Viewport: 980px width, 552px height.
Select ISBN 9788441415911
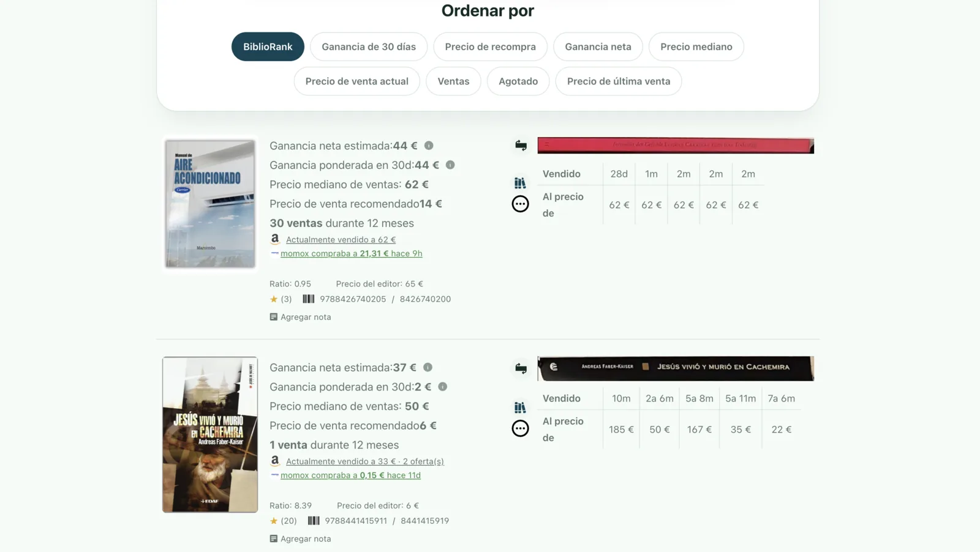(356, 521)
